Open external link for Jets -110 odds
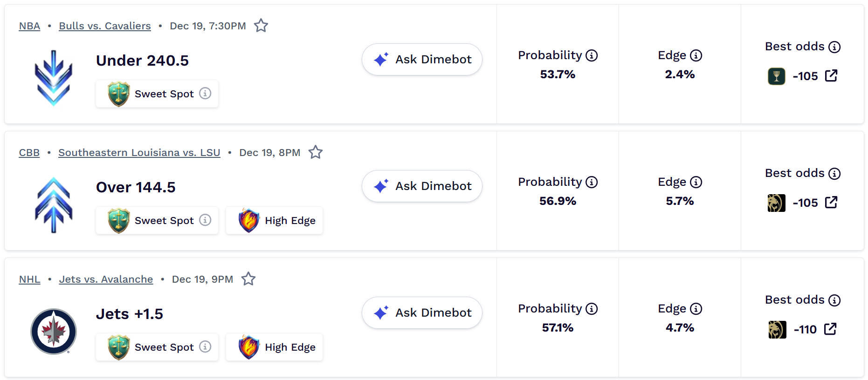The width and height of the screenshot is (868, 380). point(830,329)
